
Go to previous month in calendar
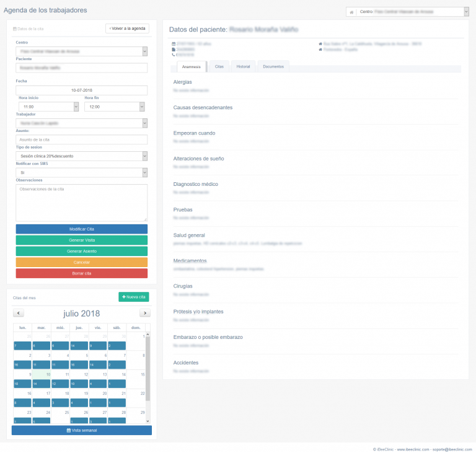point(19,313)
